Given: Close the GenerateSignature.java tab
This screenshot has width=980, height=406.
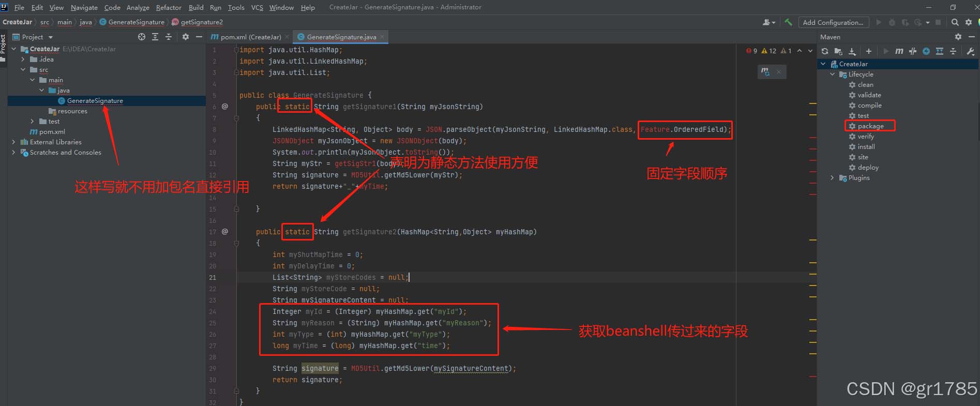Looking at the screenshot, I should click(382, 37).
